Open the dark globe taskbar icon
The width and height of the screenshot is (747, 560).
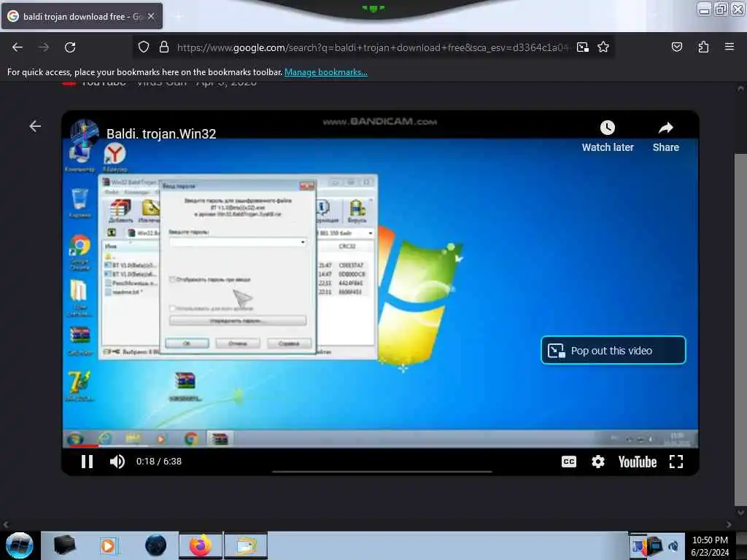tap(155, 545)
